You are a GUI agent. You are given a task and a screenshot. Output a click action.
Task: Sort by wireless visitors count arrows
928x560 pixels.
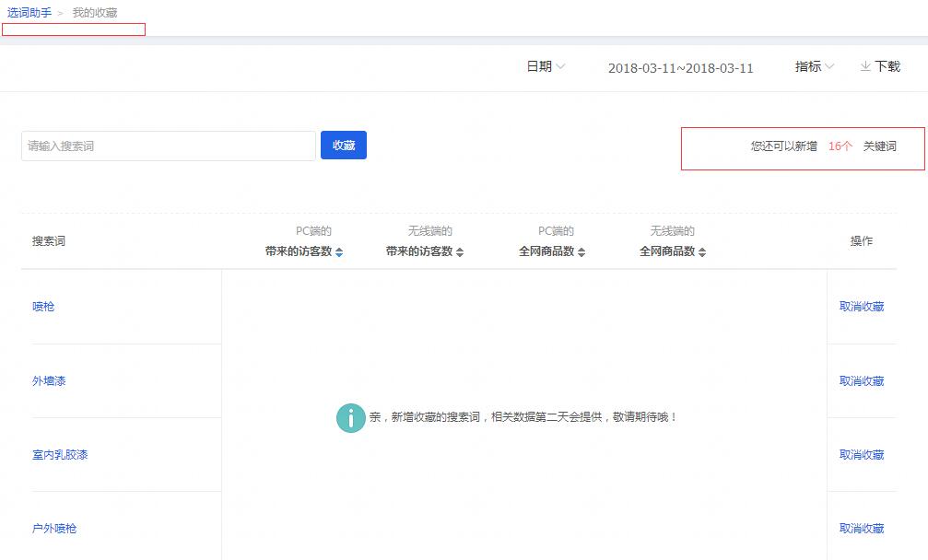[x=460, y=252]
